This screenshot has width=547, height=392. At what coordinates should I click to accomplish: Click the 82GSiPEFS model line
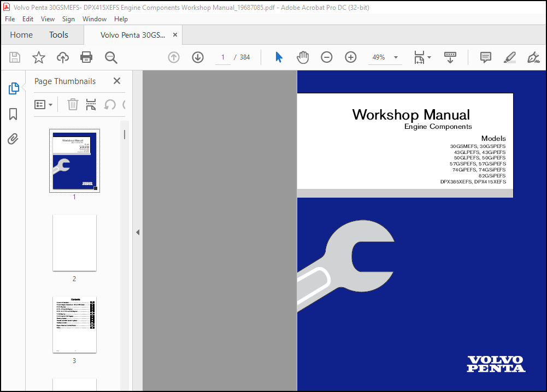(x=492, y=176)
